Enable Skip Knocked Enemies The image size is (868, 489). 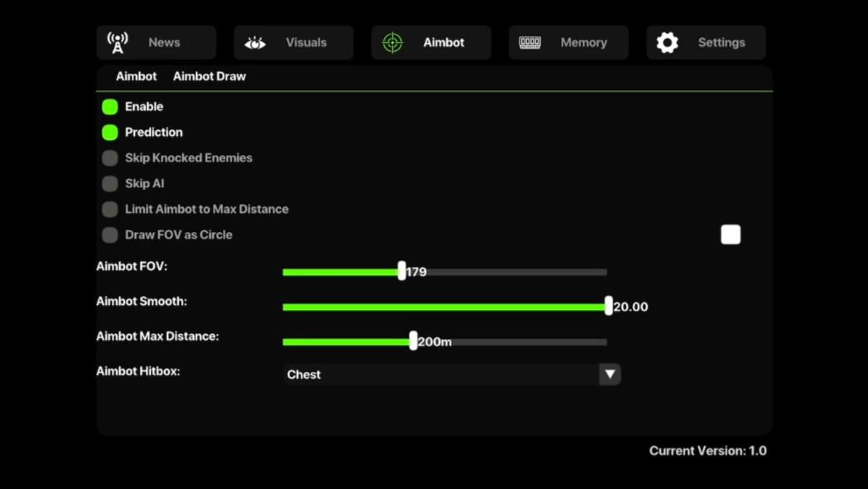(109, 157)
